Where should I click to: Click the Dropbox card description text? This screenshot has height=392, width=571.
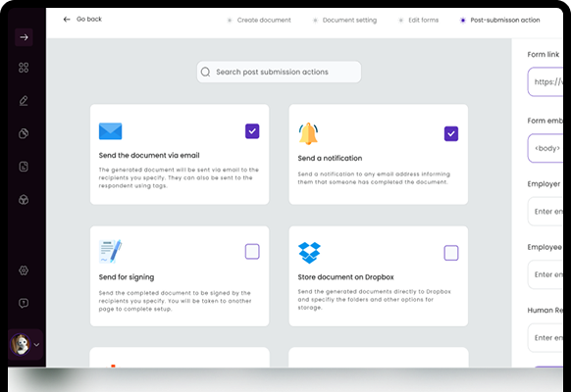pyautogui.click(x=375, y=299)
